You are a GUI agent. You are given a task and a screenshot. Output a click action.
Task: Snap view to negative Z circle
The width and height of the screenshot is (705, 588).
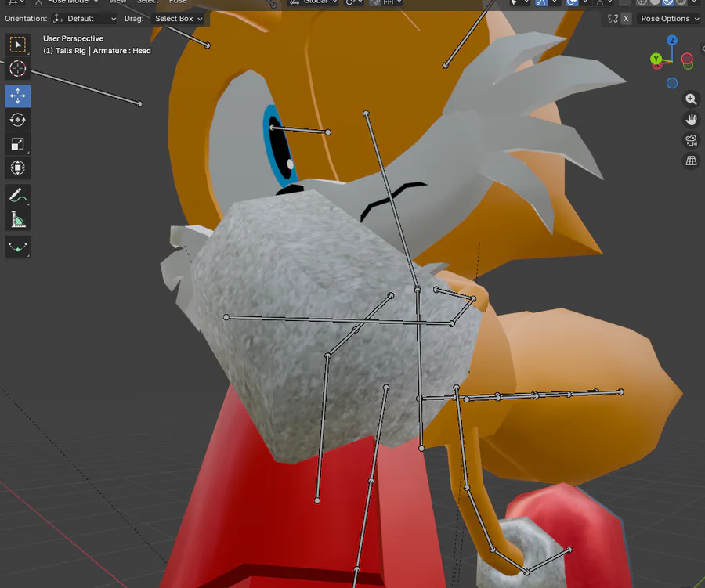point(672,83)
